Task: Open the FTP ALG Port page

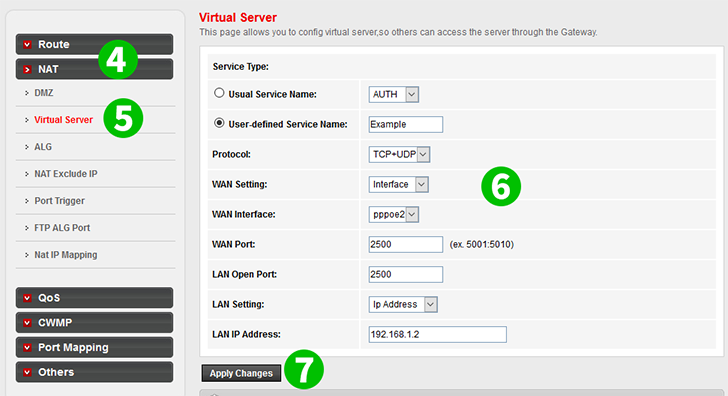Action: [62, 228]
